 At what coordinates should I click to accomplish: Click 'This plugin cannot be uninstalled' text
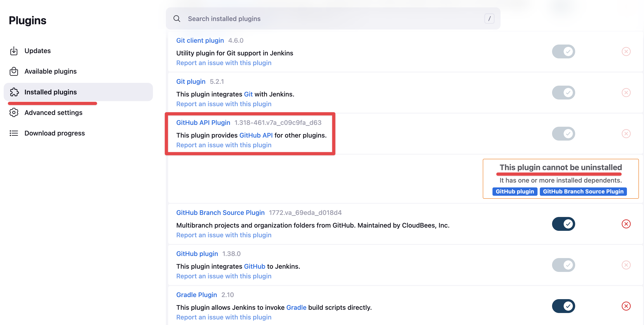click(561, 167)
